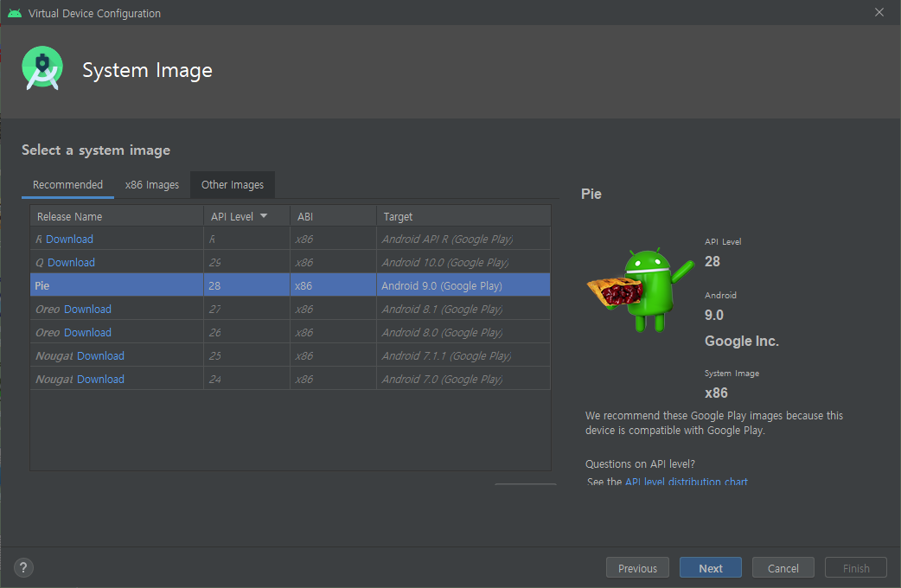Switch to the x86 Images tab
The height and width of the screenshot is (588, 901).
(x=152, y=184)
